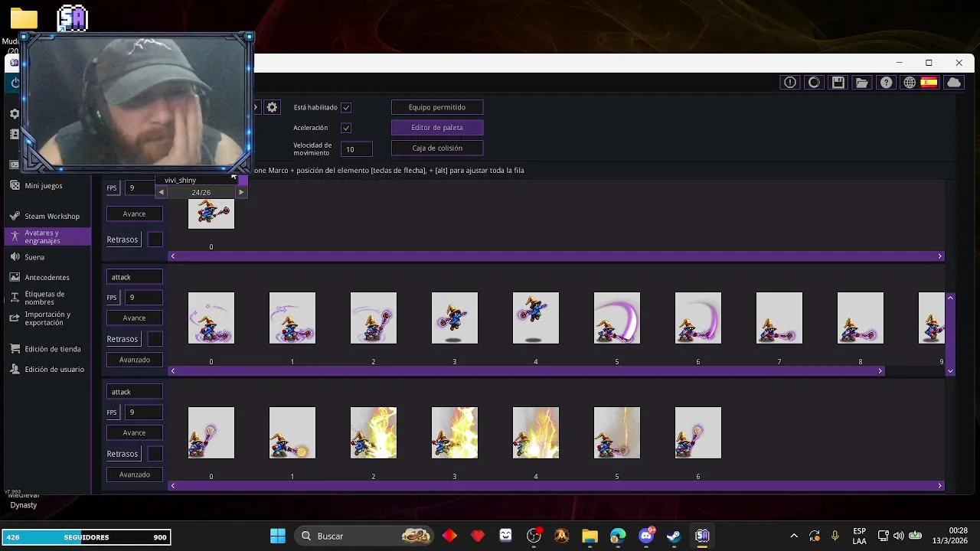
Task: Open Discord from the taskbar
Action: coord(645,536)
